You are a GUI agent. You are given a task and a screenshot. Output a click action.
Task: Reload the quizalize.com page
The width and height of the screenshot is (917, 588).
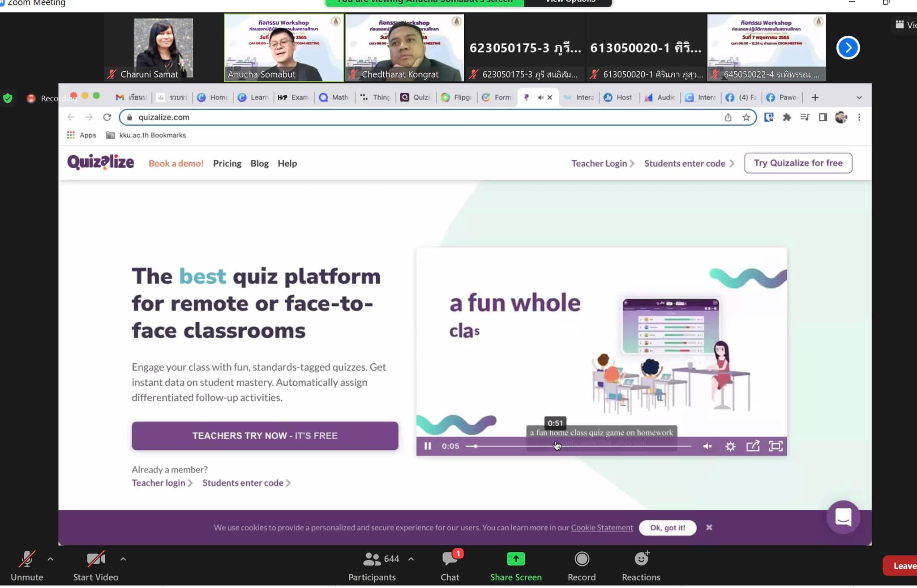pyautogui.click(x=107, y=117)
